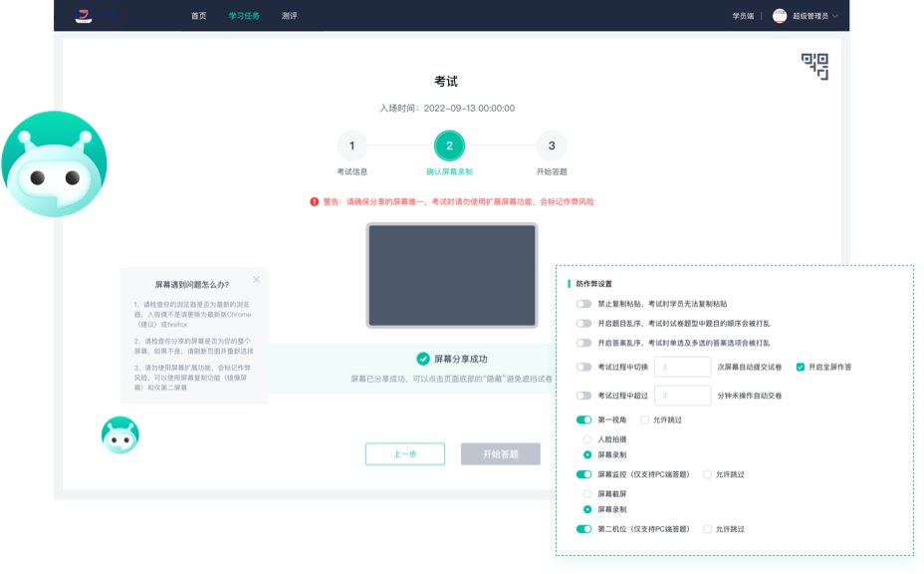The height and width of the screenshot is (574, 924).
Task: Uncheck 开启全屏作答 checkbox
Action: pos(801,367)
